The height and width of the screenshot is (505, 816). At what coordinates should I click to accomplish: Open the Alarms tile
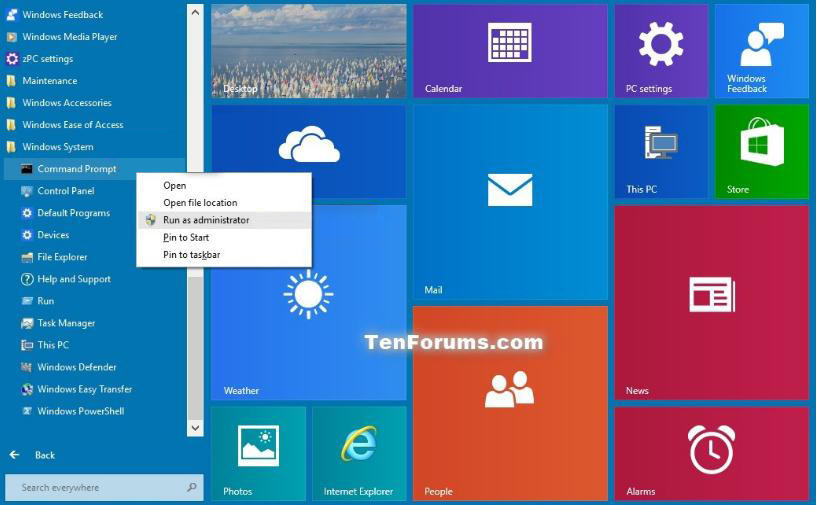click(711, 454)
